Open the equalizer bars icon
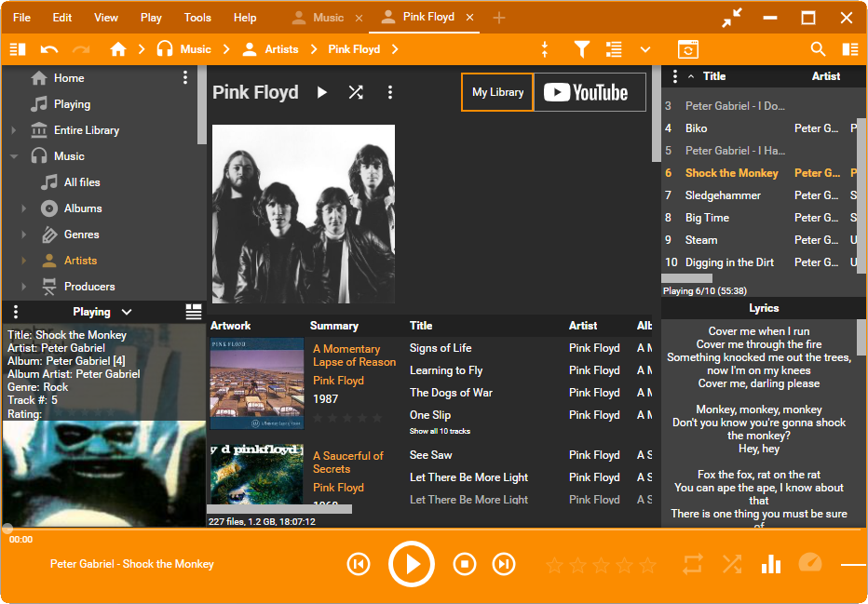This screenshot has width=868, height=604. (771, 564)
